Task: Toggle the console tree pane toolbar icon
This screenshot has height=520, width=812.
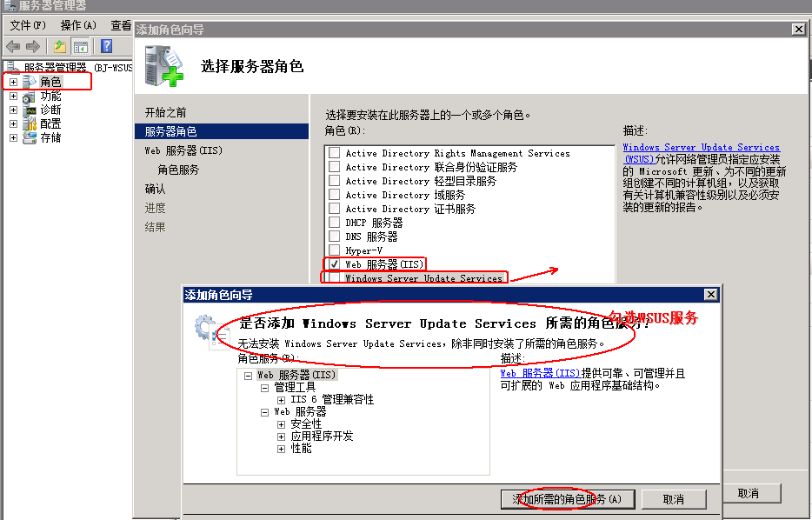Action: click(x=80, y=47)
